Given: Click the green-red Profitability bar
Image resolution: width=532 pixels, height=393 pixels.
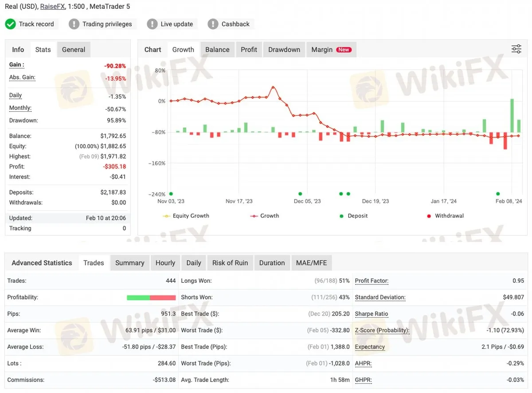Looking at the screenshot, I should [151, 297].
